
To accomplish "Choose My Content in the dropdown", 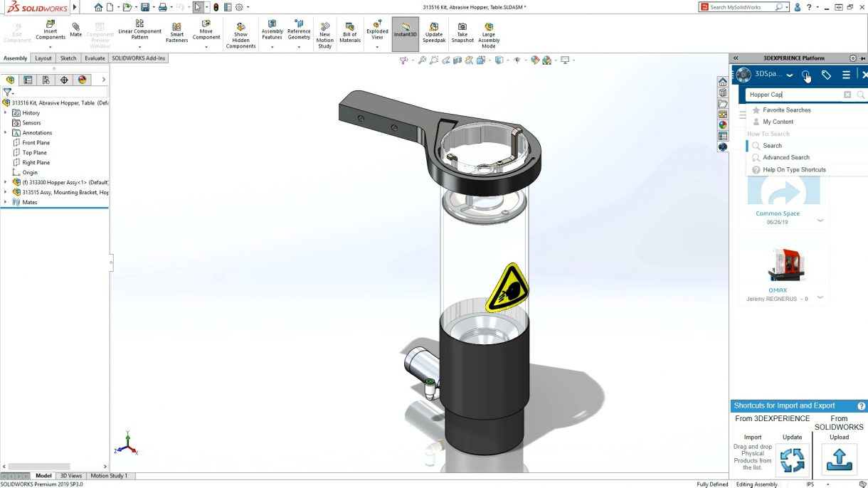I will 778,122.
